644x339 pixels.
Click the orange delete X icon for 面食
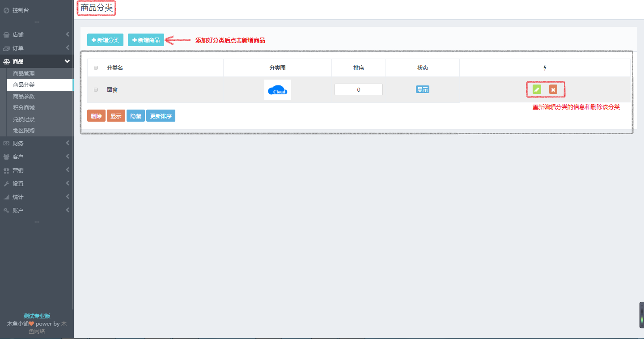pos(553,89)
